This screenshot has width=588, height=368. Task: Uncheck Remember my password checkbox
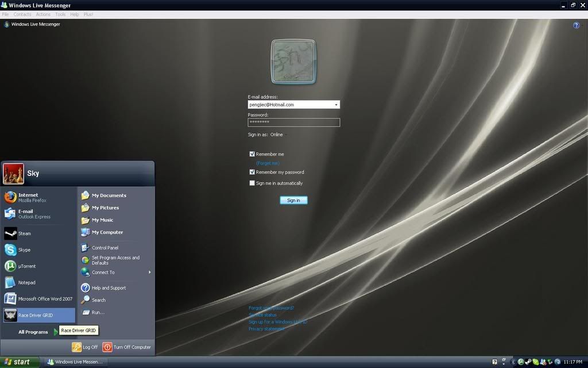point(252,172)
